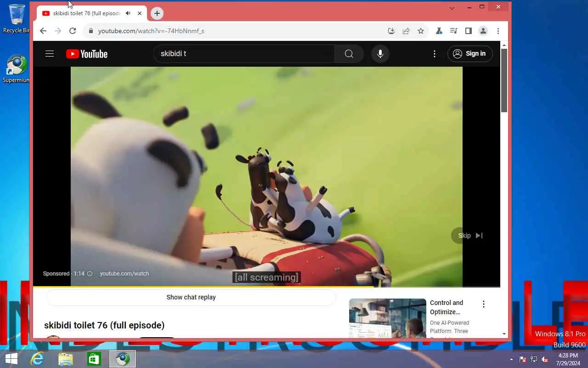This screenshot has height=368, width=588.
Task: Launch Internet Explorer from taskbar
Action: (x=37, y=359)
